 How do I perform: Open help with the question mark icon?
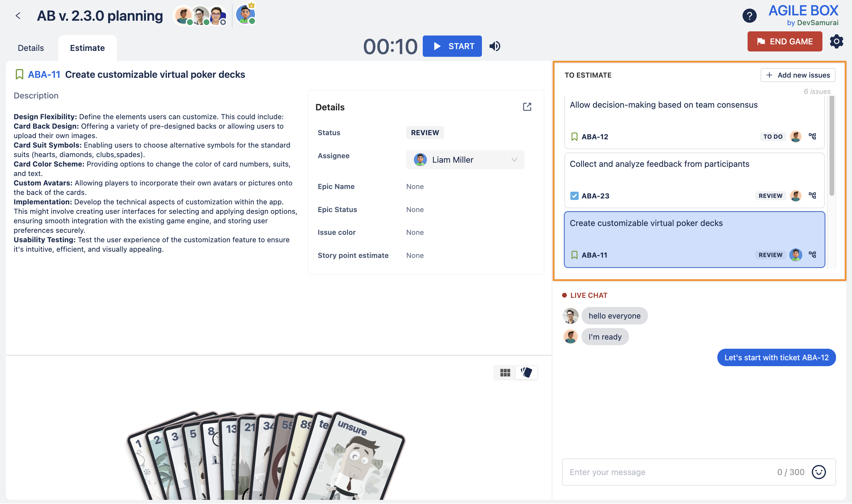pyautogui.click(x=751, y=15)
